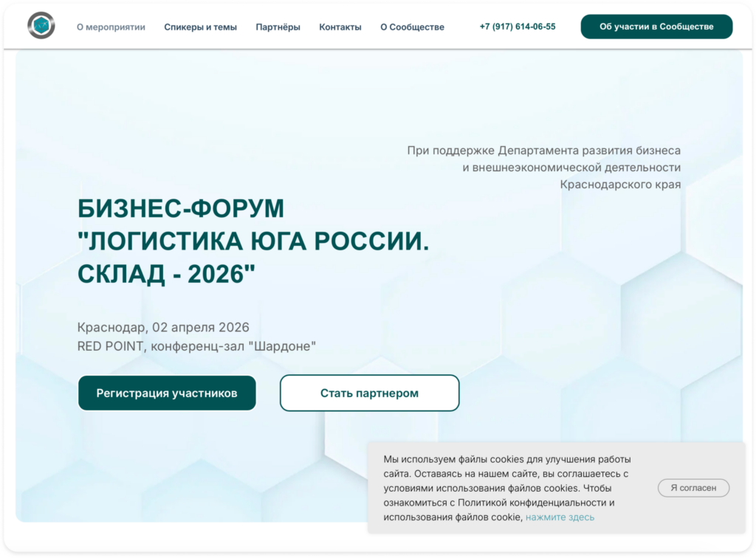Open the 'Контакты' menu item
Viewport: 756px width, 558px height.
[x=340, y=27]
